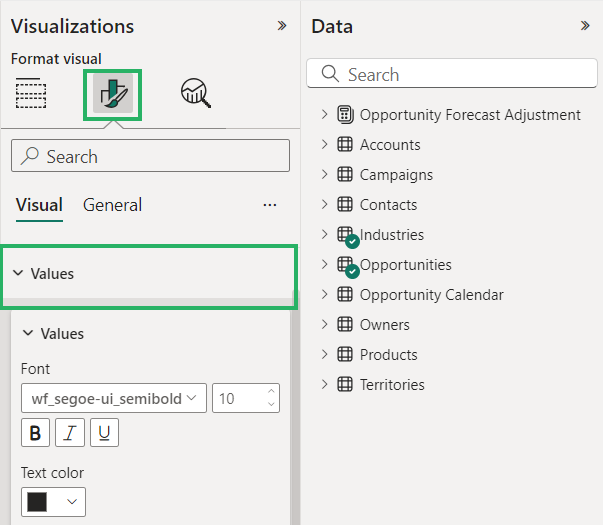Collapse the Visualizations pane with double chevron
This screenshot has height=525, width=603.
coord(282,26)
